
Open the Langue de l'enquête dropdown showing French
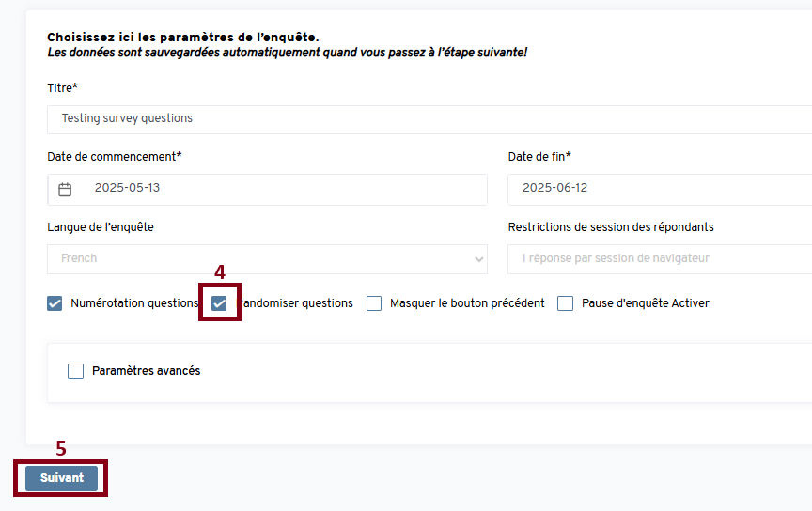[x=267, y=258]
